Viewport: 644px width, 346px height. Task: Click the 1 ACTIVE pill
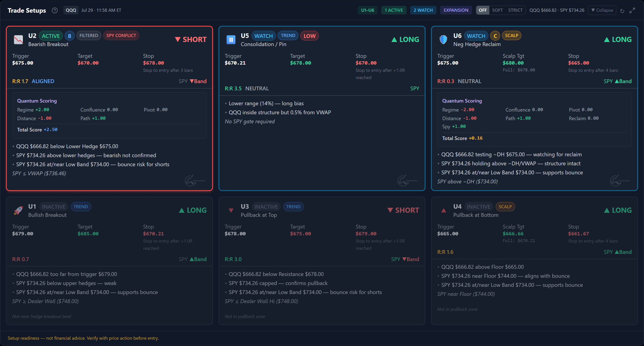394,10
